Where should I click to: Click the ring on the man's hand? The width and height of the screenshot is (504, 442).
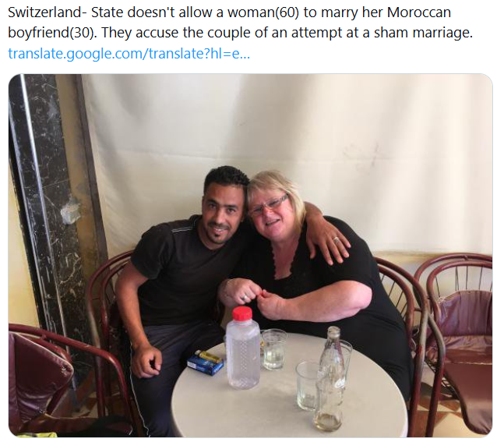tap(337, 239)
